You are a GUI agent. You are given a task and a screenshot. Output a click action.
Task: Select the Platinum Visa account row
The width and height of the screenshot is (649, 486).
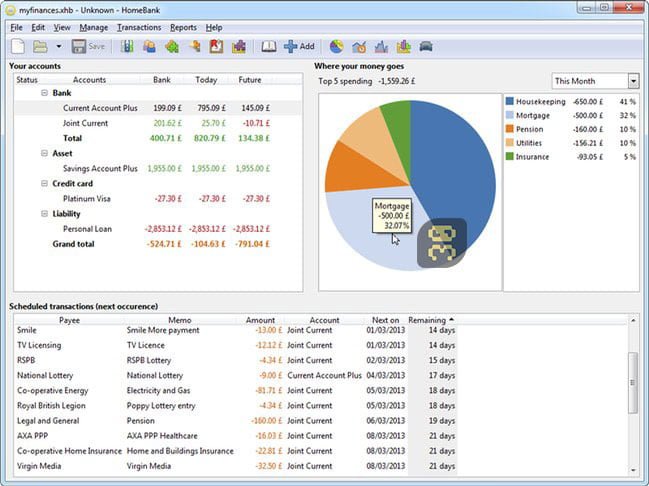click(x=158, y=199)
